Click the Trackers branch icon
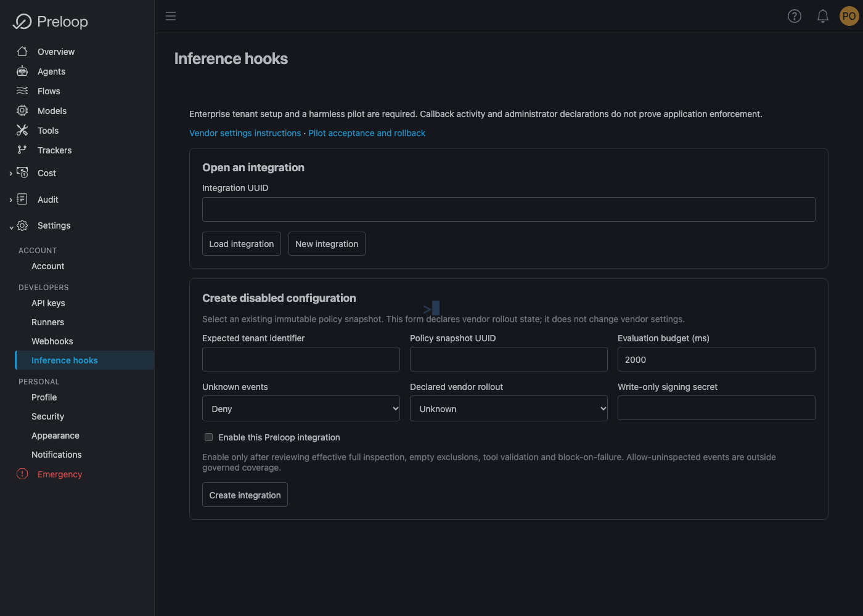The width and height of the screenshot is (863, 616). coord(22,150)
